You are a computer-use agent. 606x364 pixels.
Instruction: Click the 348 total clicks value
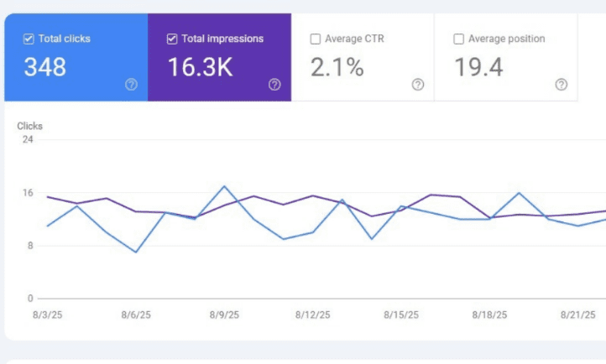click(x=44, y=67)
